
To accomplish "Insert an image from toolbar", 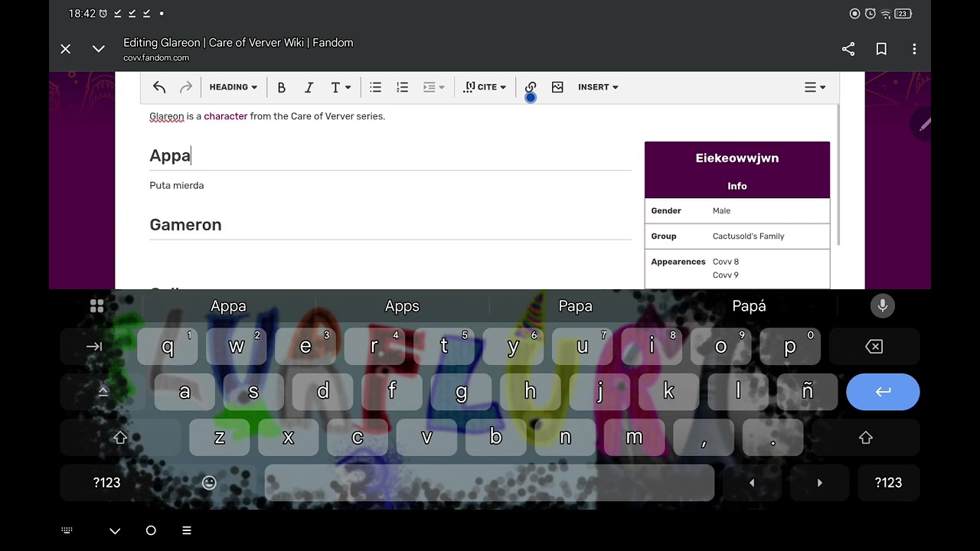I will 557,87.
